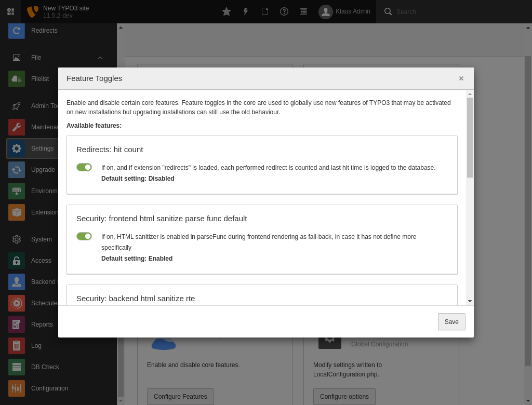Screen dimensions: 532x405
Task: Click 'Security: backend html sanitize rte' heading
Action: 136,299
